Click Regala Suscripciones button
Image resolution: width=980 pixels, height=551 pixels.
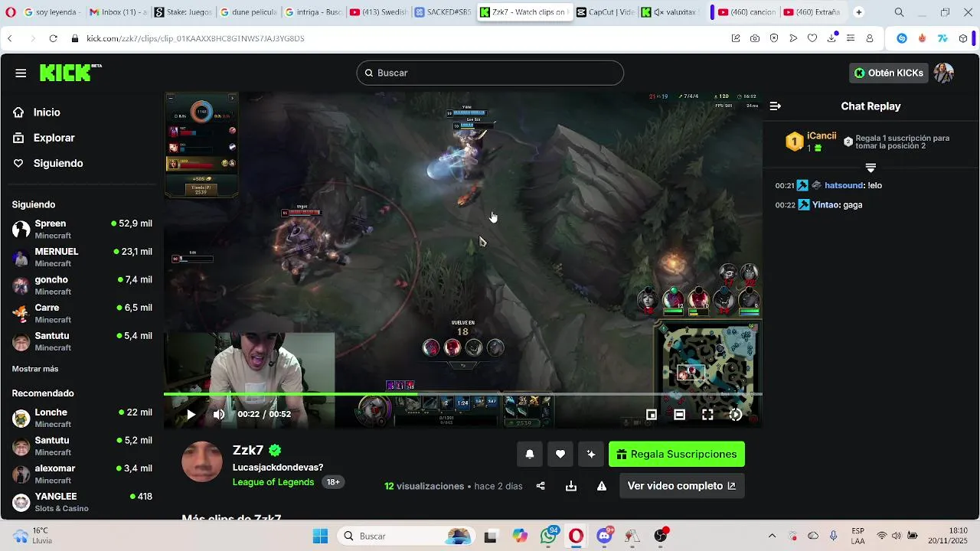tap(677, 455)
